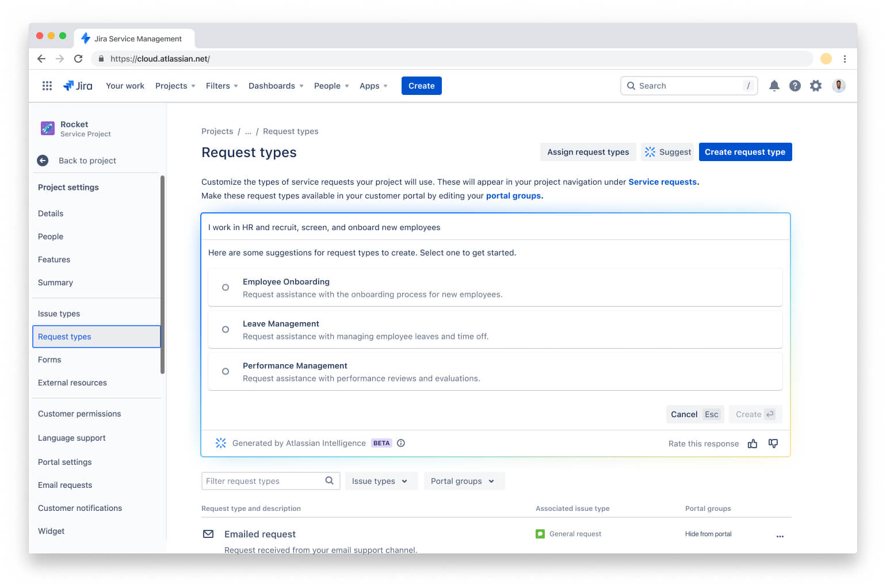Open the Portal groups dropdown filter
This screenshot has width=886, height=588.
[x=464, y=480]
